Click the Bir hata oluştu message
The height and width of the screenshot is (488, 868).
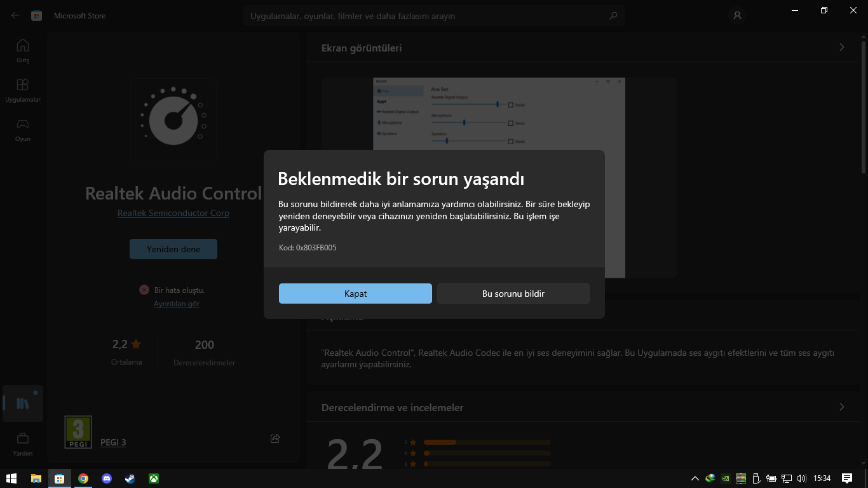[179, 290]
